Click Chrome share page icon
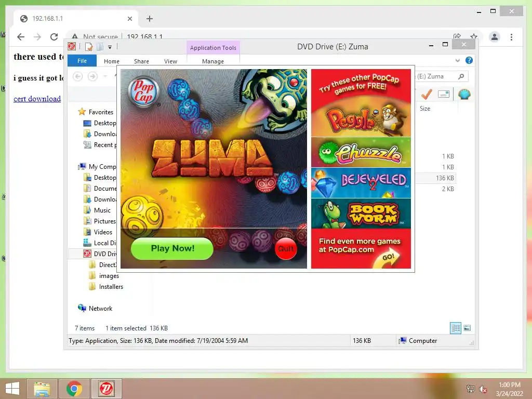This screenshot has height=399, width=532. tap(457, 36)
